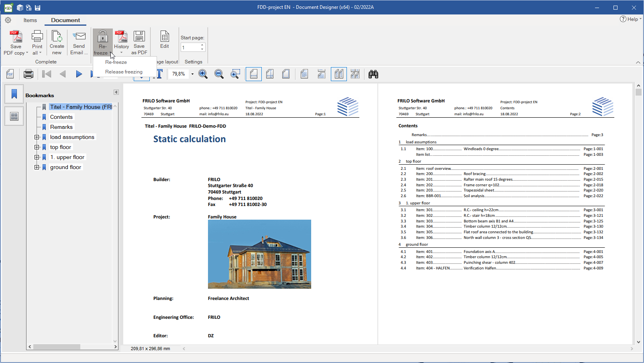Show the Bookmarks side panel
Viewport: 644px width, 363px height.
pyautogui.click(x=14, y=94)
